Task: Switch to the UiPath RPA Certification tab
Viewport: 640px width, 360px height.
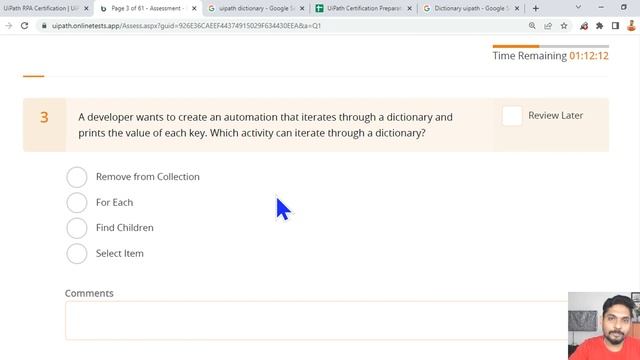Action: tap(41, 8)
